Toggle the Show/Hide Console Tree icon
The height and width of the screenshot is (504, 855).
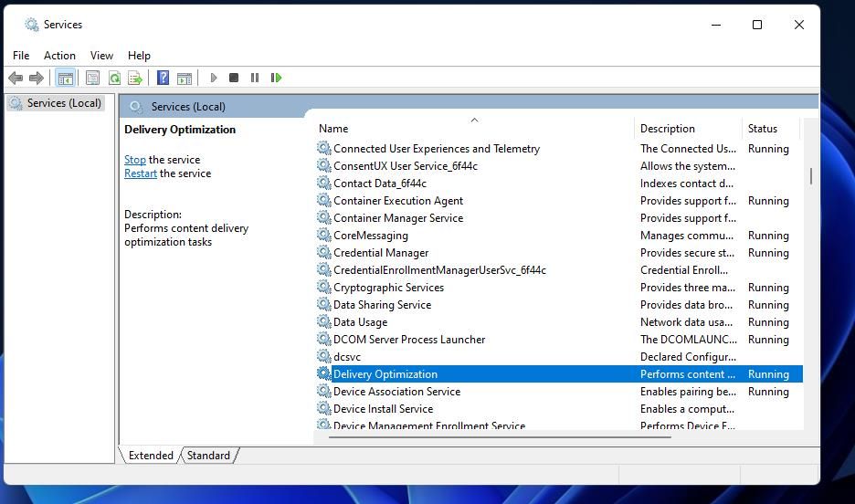(66, 78)
